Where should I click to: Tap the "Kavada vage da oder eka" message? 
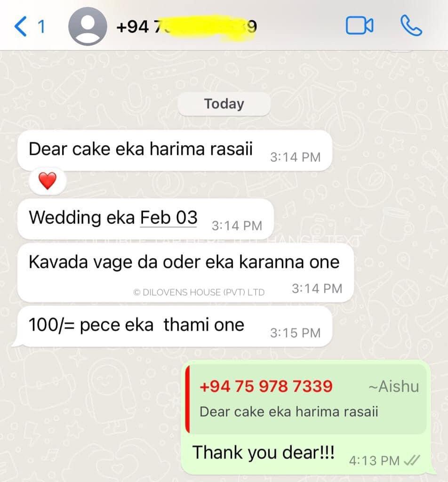pyautogui.click(x=185, y=273)
